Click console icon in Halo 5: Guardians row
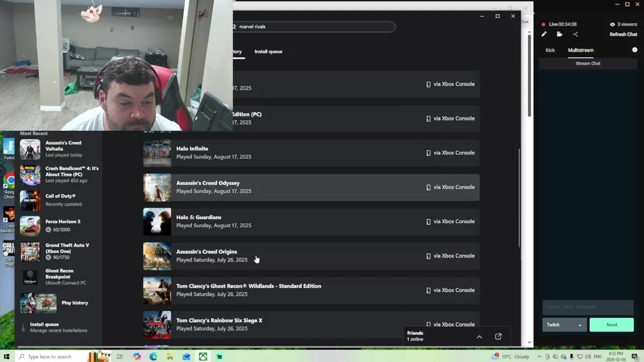This screenshot has width=644, height=362. click(x=428, y=222)
